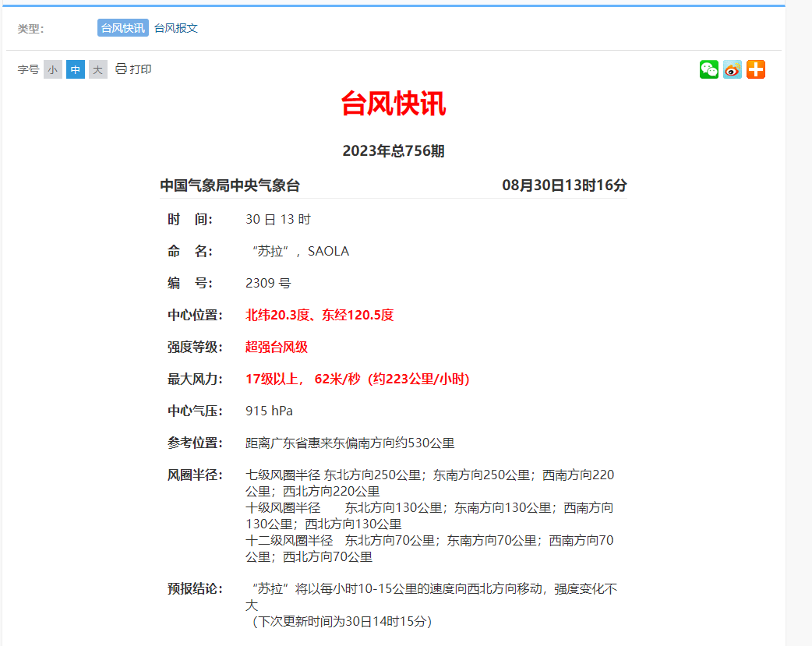Viewport: 812px width, 646px height.
Task: Click the red 台风快讯 headline
Action: click(393, 103)
